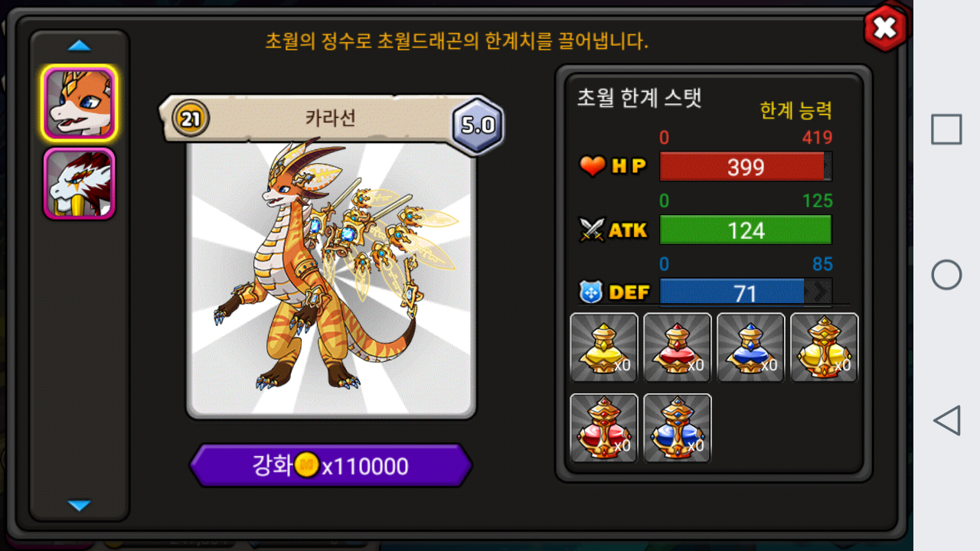The image size is (980, 551).
Task: Select the large golden essence potion
Action: click(x=825, y=347)
